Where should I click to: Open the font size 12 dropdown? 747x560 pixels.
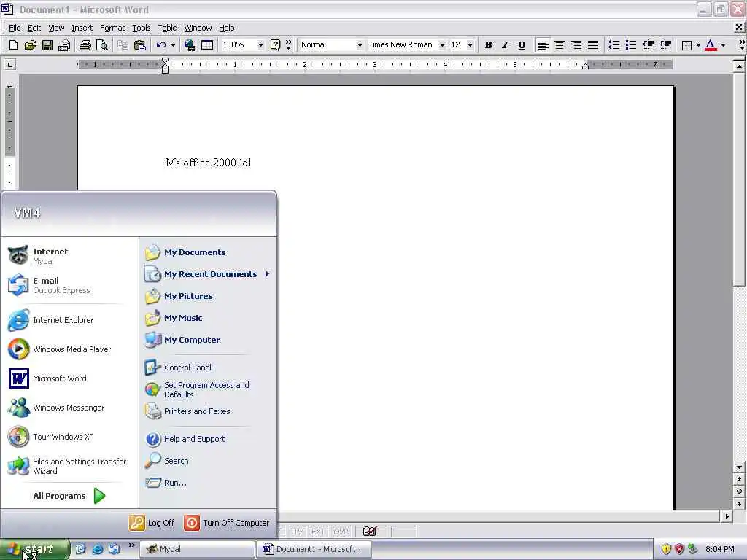tap(471, 44)
